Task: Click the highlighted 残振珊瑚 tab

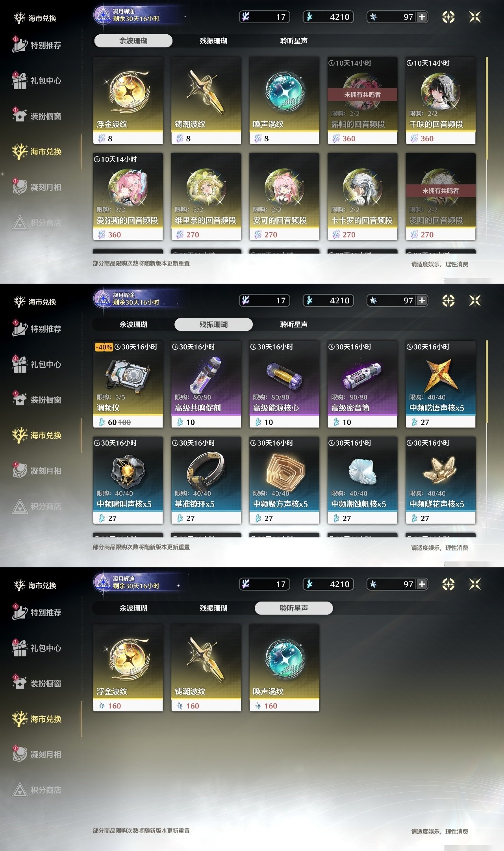Action: point(213,324)
